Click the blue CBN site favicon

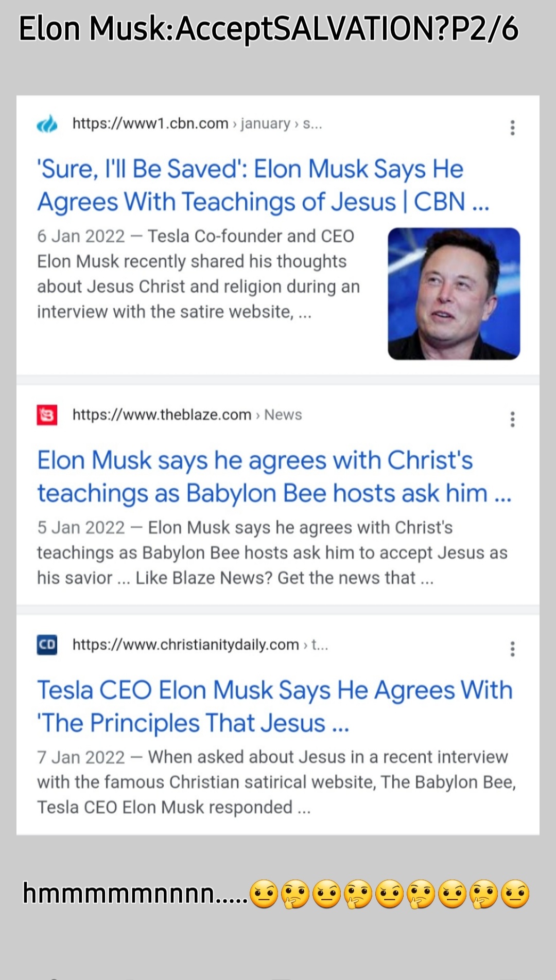point(47,124)
